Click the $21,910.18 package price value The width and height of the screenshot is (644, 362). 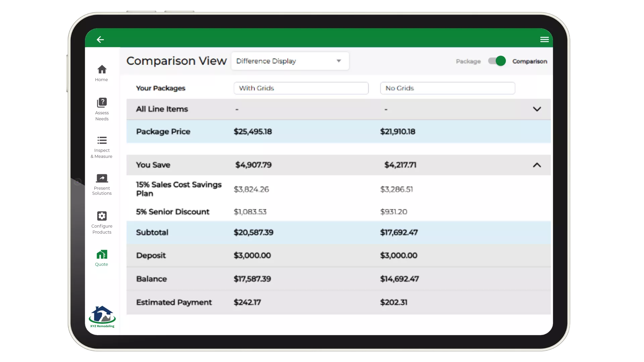click(x=398, y=132)
